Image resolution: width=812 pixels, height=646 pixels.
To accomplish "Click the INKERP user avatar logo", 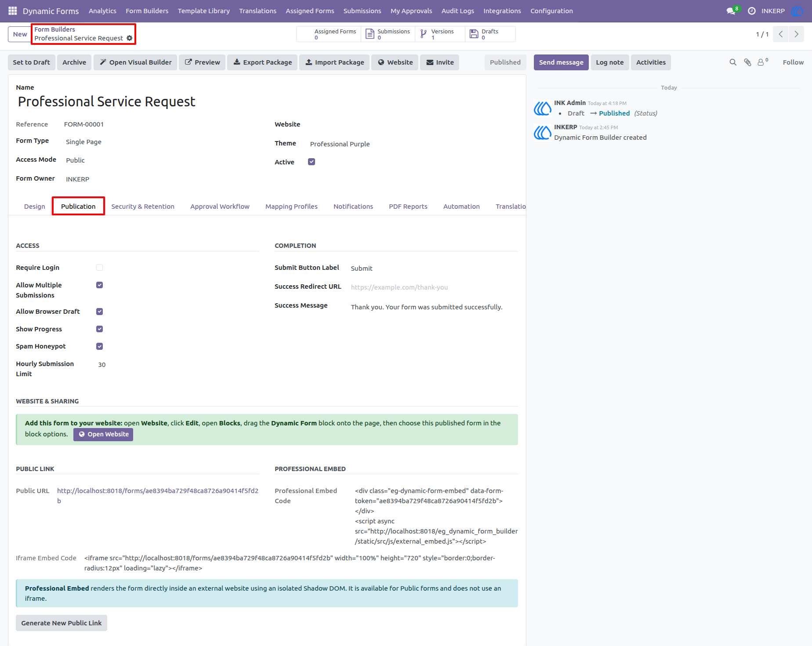I will point(797,11).
